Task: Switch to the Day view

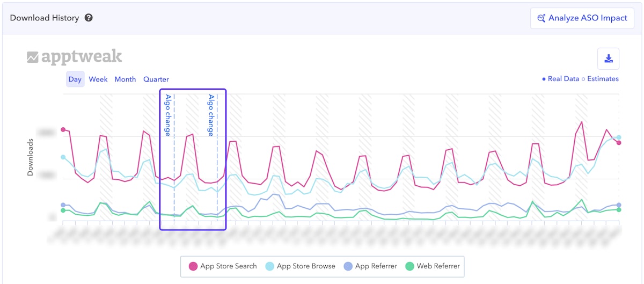Action: point(75,79)
